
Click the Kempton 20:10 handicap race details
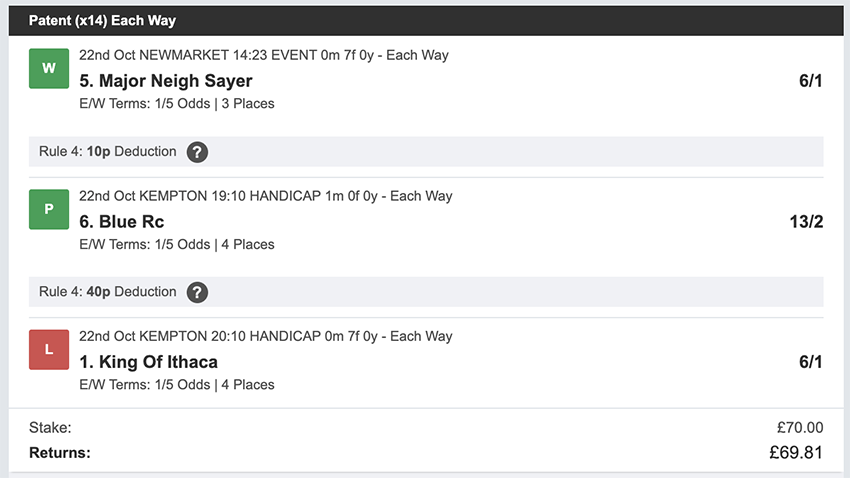pyautogui.click(x=266, y=336)
